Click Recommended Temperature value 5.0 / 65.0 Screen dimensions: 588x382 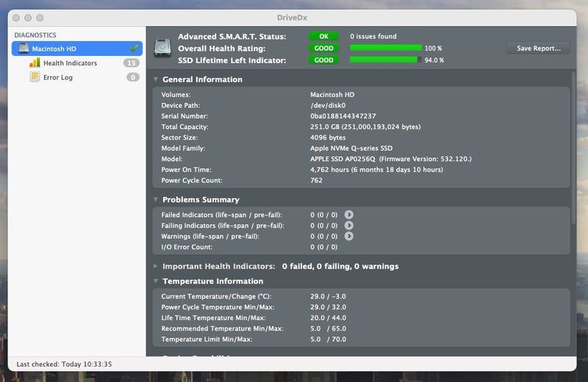pos(328,328)
